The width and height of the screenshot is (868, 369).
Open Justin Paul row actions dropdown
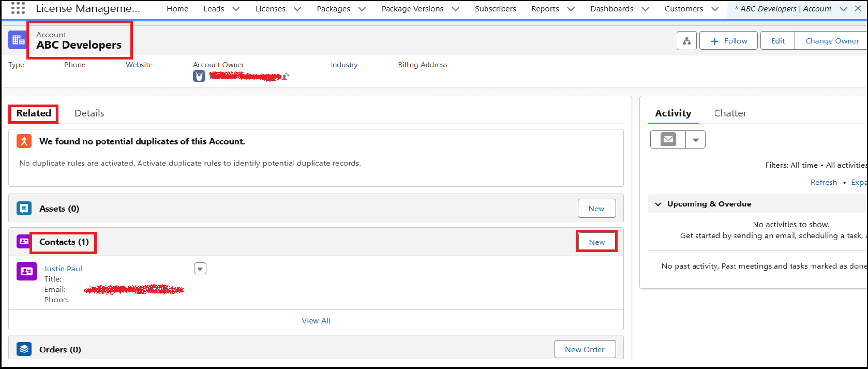click(x=200, y=269)
